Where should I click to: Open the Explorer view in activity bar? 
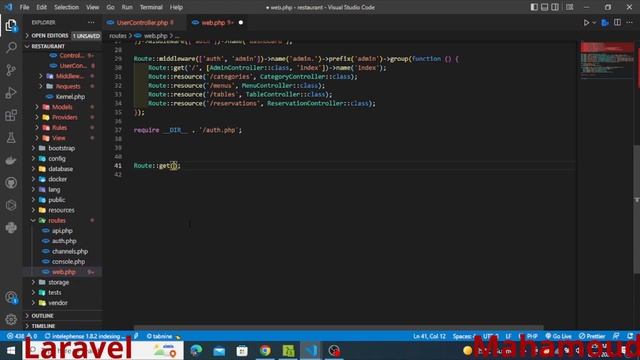11,26
